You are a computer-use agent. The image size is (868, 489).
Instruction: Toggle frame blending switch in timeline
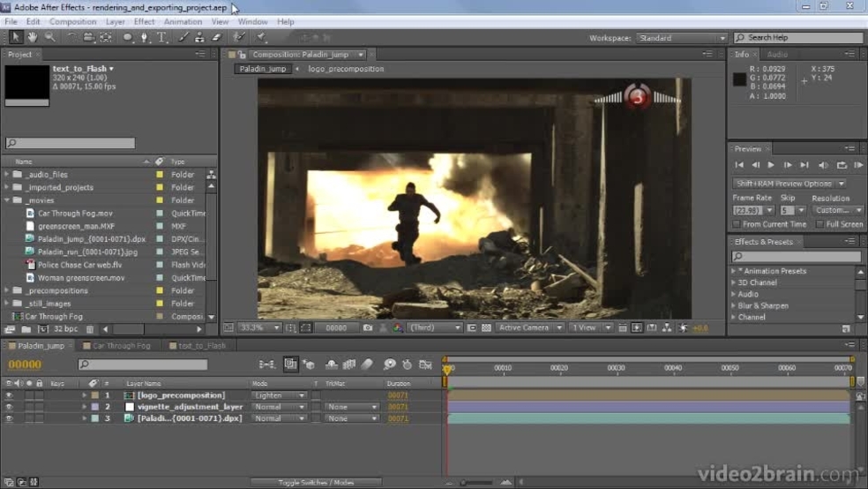point(348,364)
